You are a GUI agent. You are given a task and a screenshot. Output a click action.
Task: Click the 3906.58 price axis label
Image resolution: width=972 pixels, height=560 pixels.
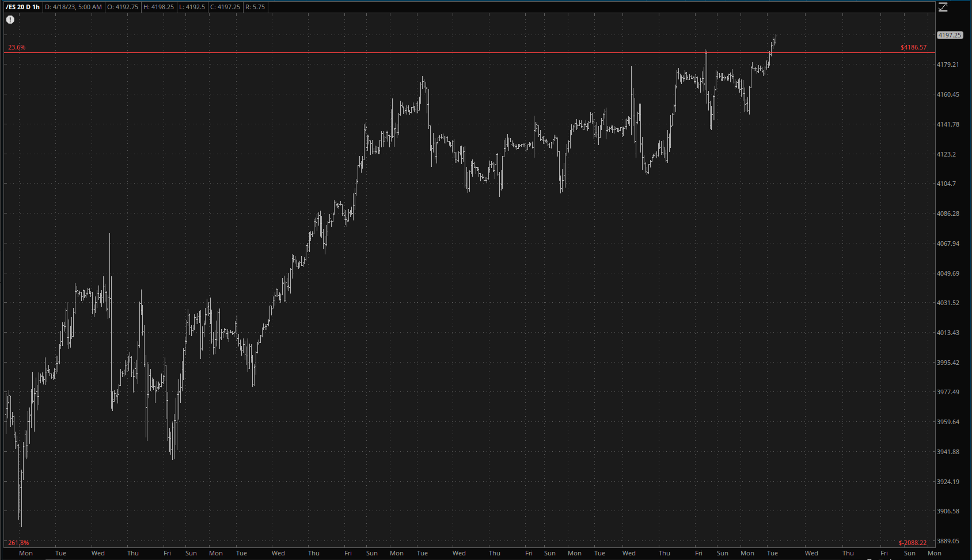pos(948,511)
